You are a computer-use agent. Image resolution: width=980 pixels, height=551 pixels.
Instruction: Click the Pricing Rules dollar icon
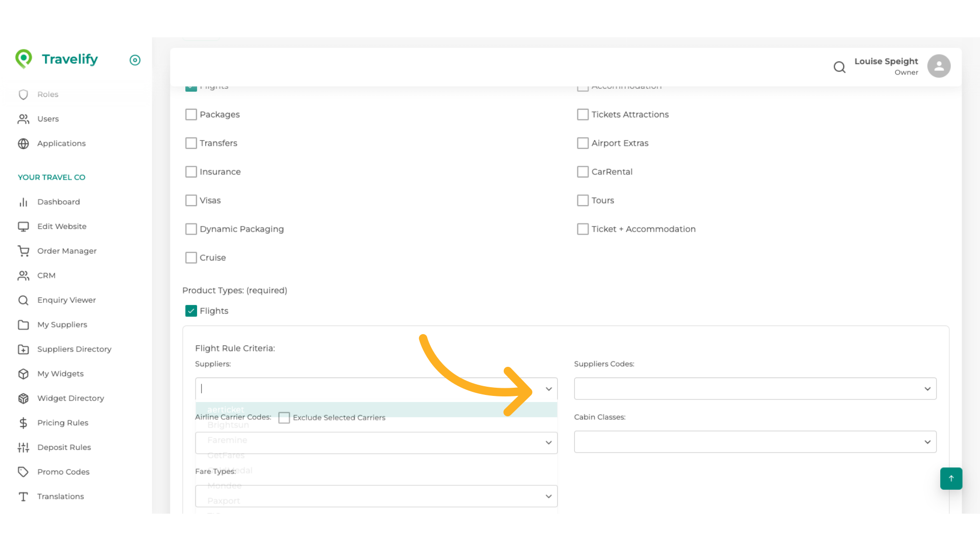click(23, 422)
